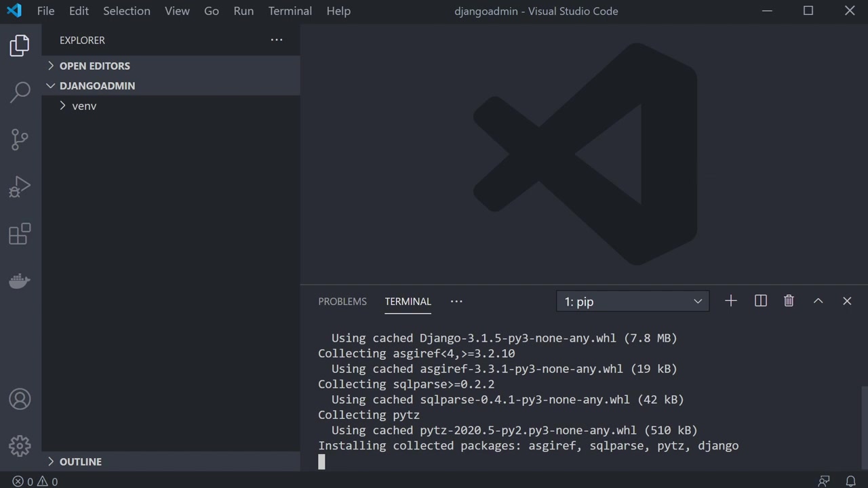Open the Source Control view icon

20,140
